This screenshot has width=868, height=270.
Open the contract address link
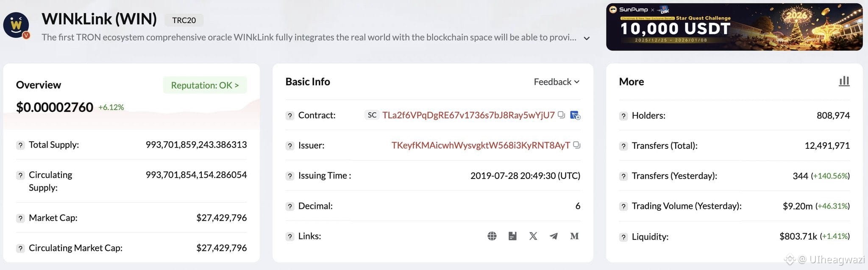click(468, 115)
